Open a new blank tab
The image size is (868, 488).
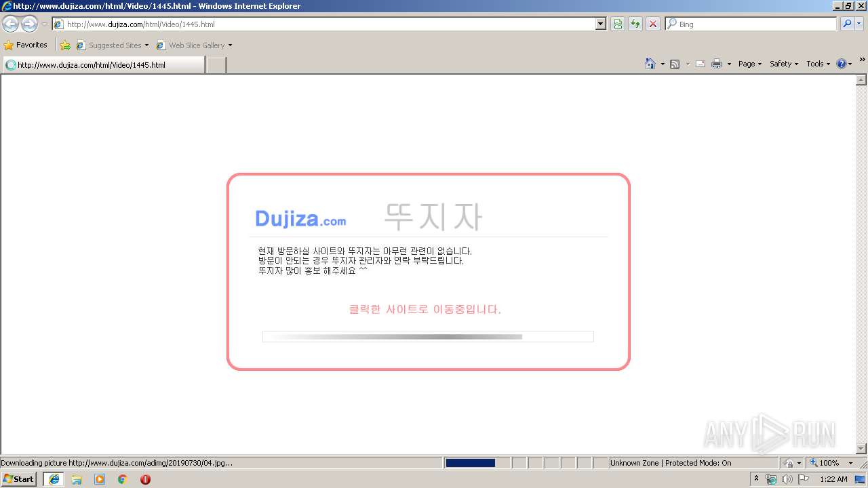216,65
